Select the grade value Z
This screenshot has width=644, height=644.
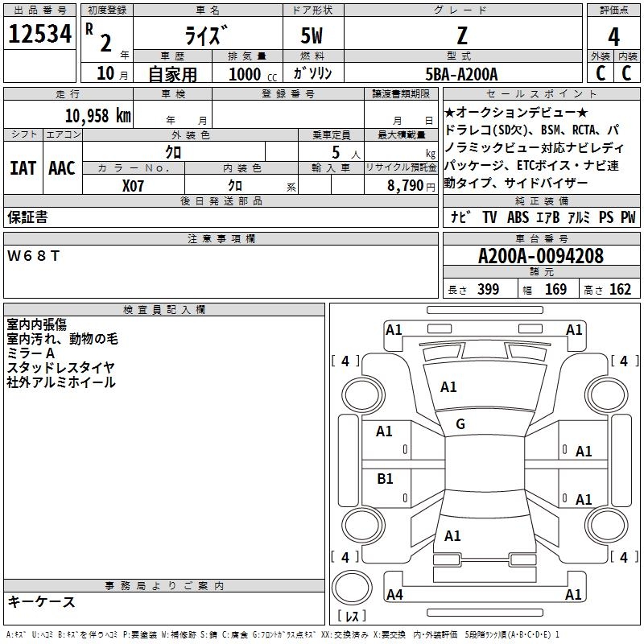[462, 35]
